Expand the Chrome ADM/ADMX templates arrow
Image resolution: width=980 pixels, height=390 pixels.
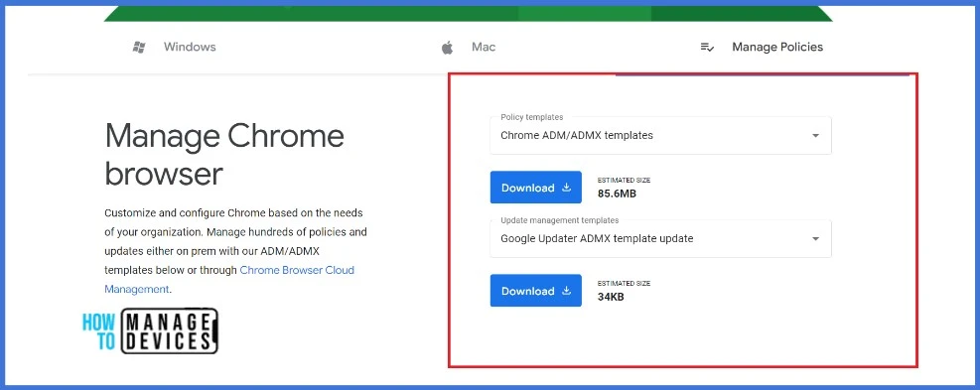pos(815,136)
